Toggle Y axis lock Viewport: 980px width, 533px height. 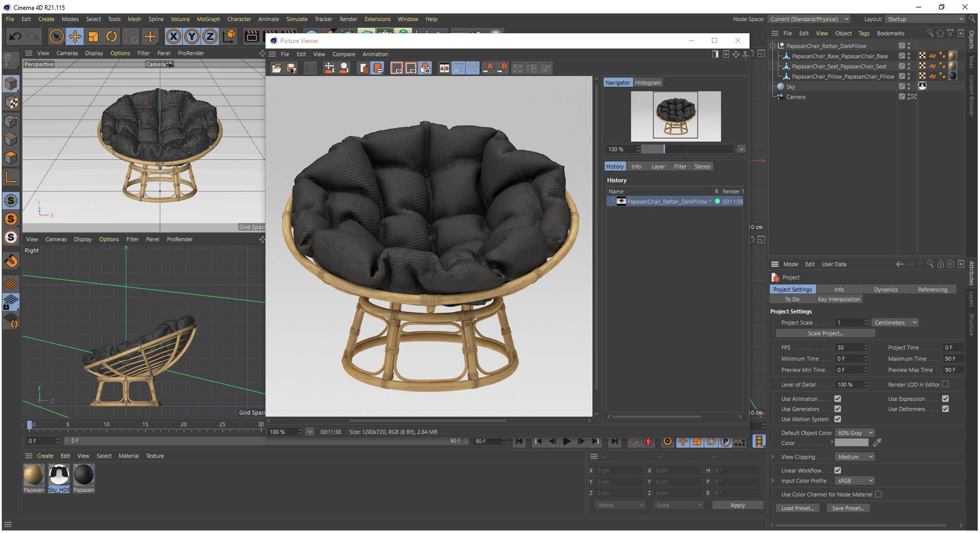[x=192, y=36]
